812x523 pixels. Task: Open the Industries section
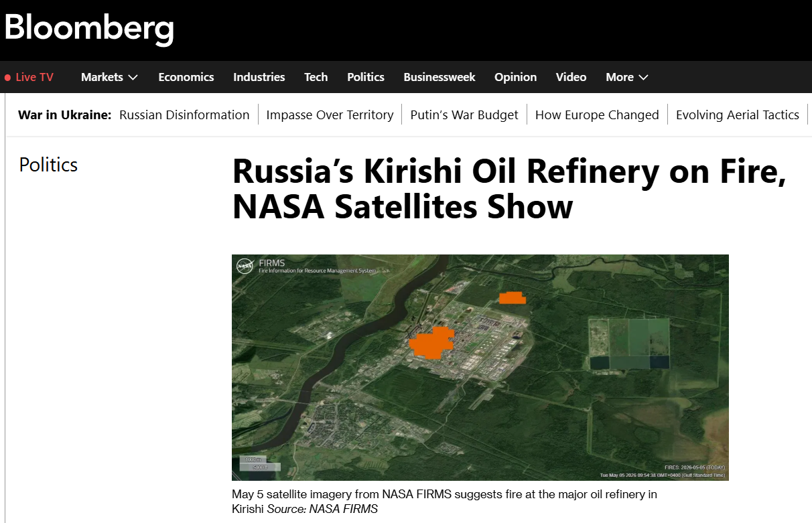pos(259,77)
